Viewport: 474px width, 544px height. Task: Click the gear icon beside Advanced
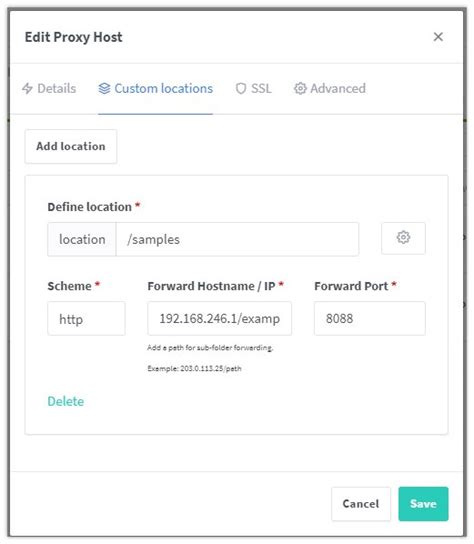point(300,88)
